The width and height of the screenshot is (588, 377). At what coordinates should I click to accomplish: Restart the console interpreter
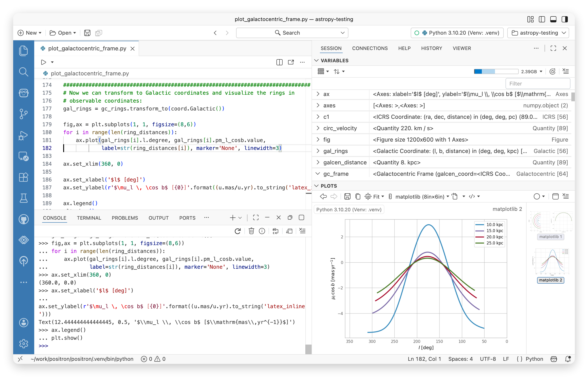coord(238,231)
